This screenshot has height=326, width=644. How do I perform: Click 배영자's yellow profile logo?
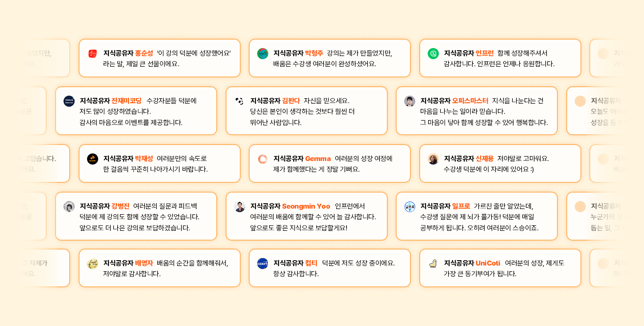pyautogui.click(x=92, y=263)
